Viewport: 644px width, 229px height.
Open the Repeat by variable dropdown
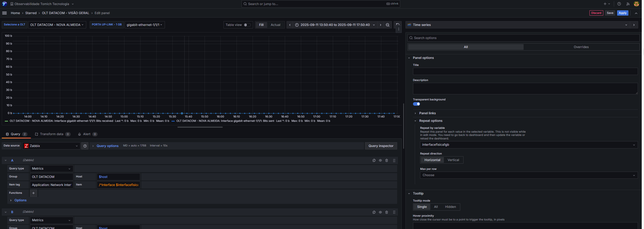(529, 145)
